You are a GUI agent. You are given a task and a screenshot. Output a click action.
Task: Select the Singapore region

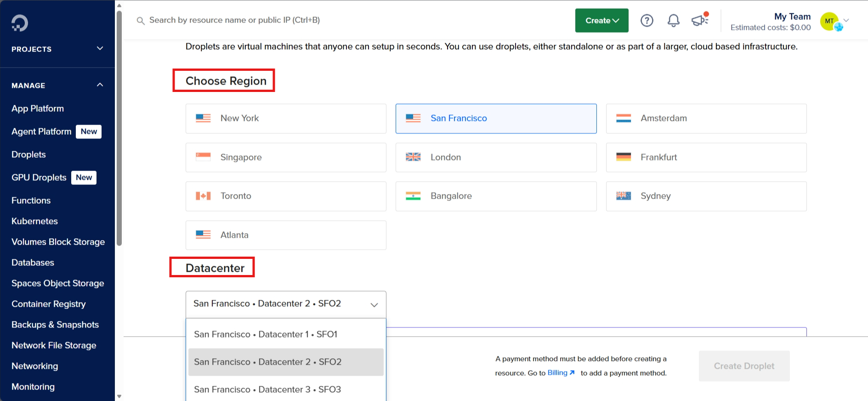pyautogui.click(x=286, y=157)
